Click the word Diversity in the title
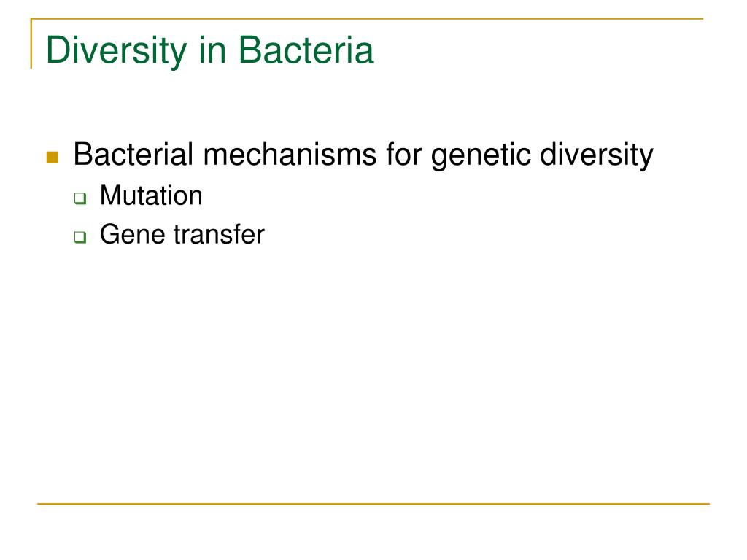 point(117,50)
